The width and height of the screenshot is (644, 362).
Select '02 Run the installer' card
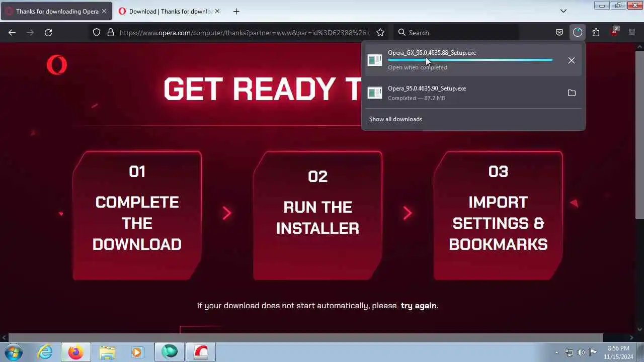(317, 215)
